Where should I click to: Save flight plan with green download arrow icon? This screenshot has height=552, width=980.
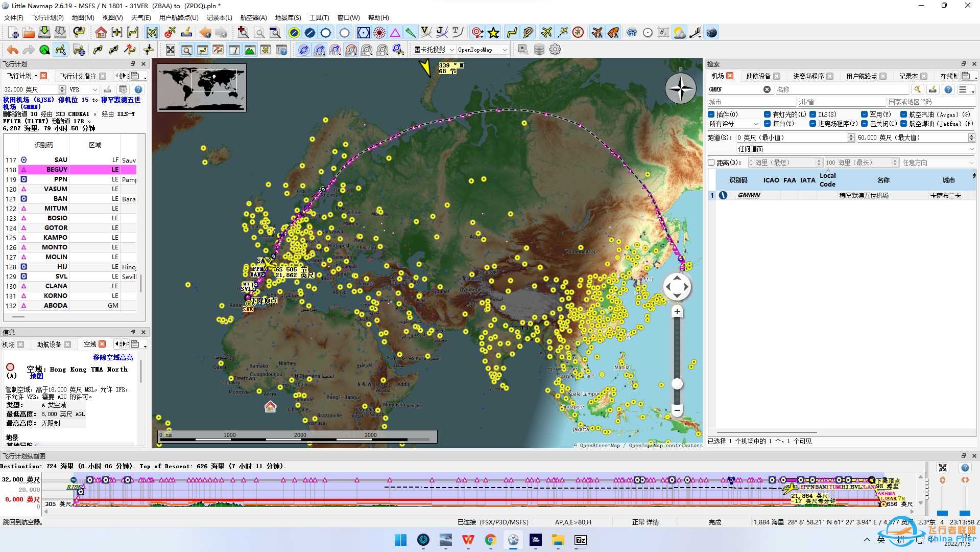click(x=44, y=33)
